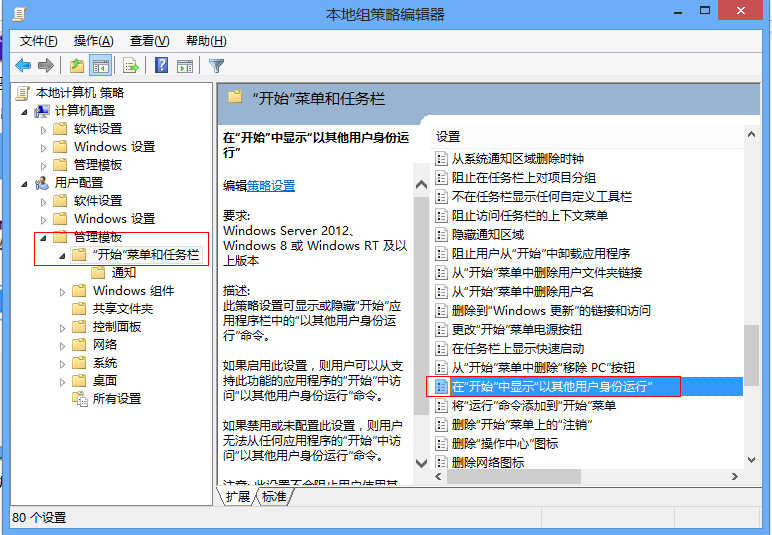Image resolution: width=772 pixels, height=535 pixels.
Task: Click the 本地计算机 策略 scroll icon
Action: click(x=23, y=93)
